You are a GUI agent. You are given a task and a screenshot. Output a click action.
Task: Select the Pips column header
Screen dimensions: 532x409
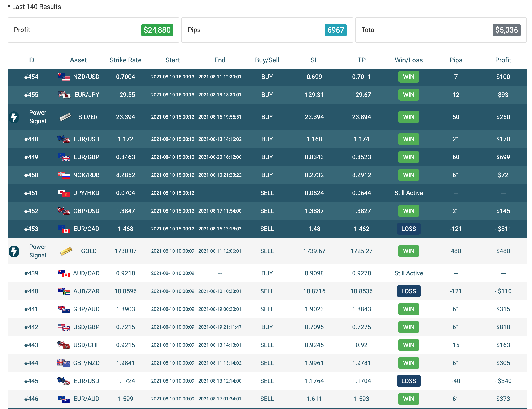[x=456, y=60]
